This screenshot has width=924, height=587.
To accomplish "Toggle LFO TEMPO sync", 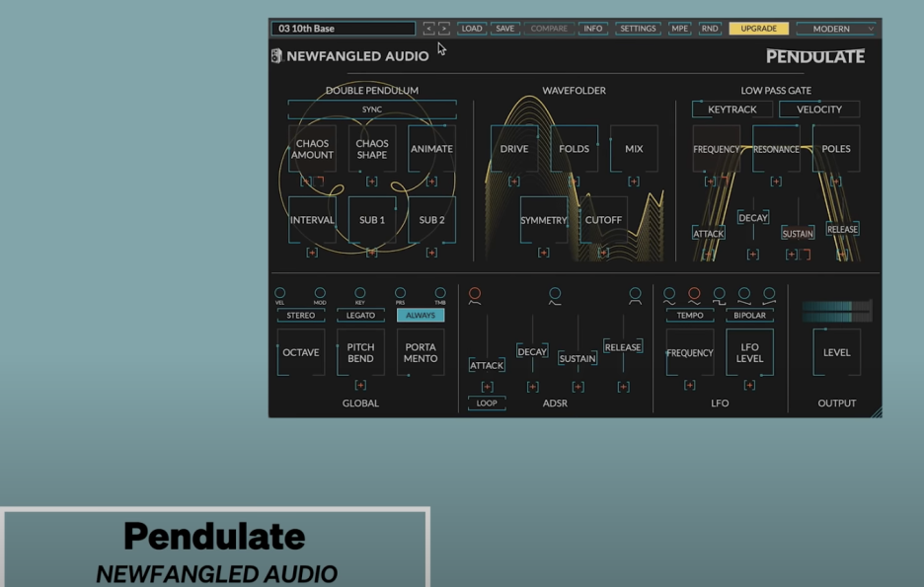I will coord(690,315).
